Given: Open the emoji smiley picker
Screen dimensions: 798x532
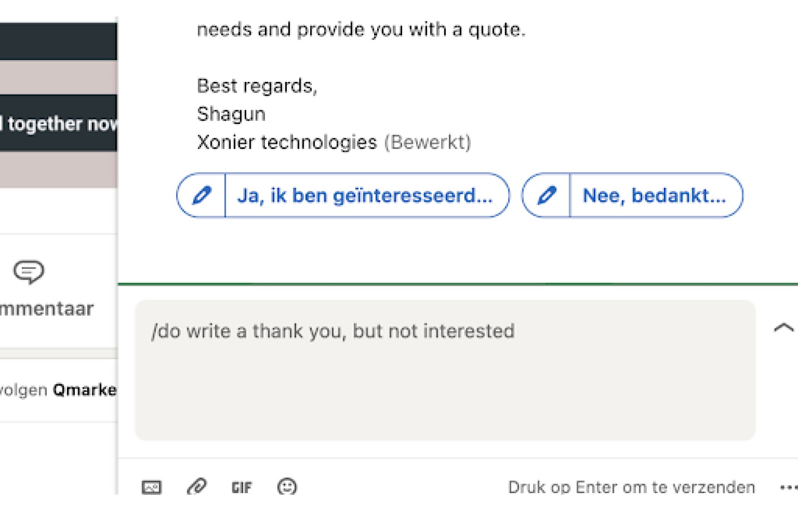Looking at the screenshot, I should [287, 486].
